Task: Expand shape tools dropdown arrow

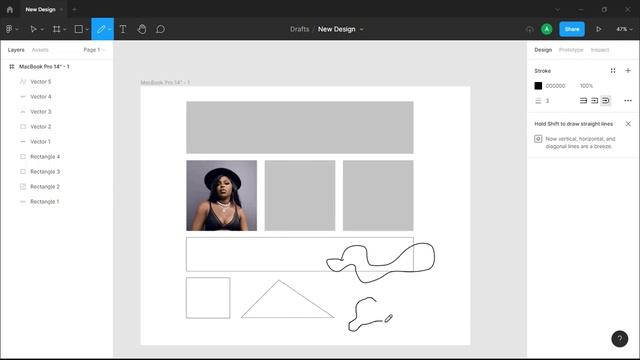Action: click(x=87, y=29)
